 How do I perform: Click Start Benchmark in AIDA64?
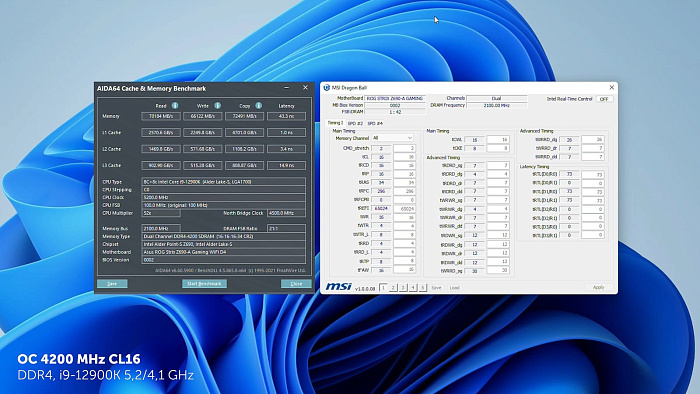[204, 284]
